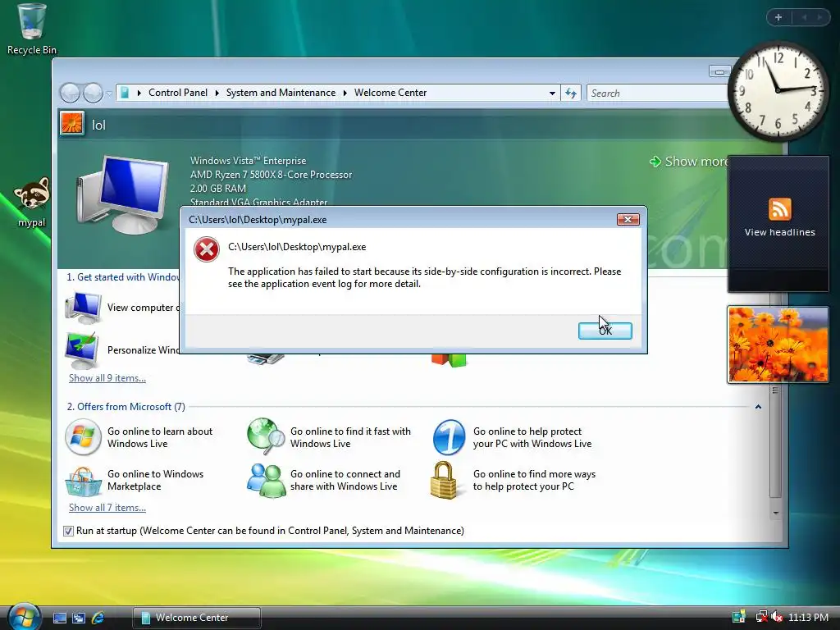Click Show more details link
The image size is (840, 630).
point(690,162)
